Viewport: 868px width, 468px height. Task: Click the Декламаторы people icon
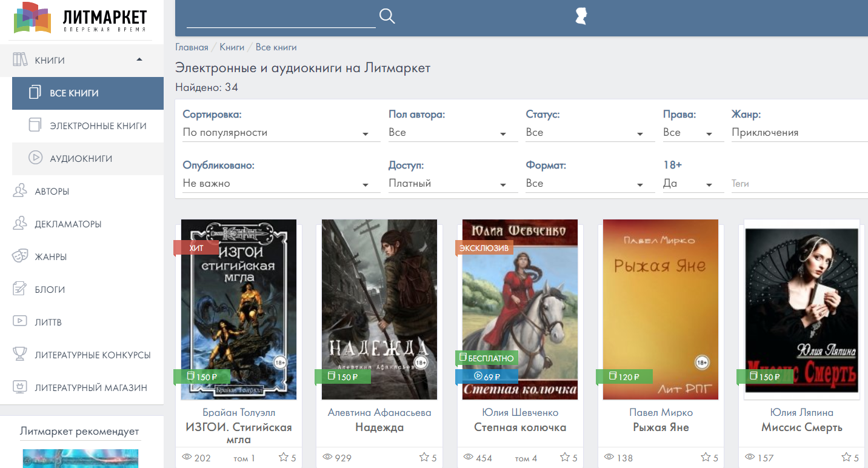(x=20, y=224)
